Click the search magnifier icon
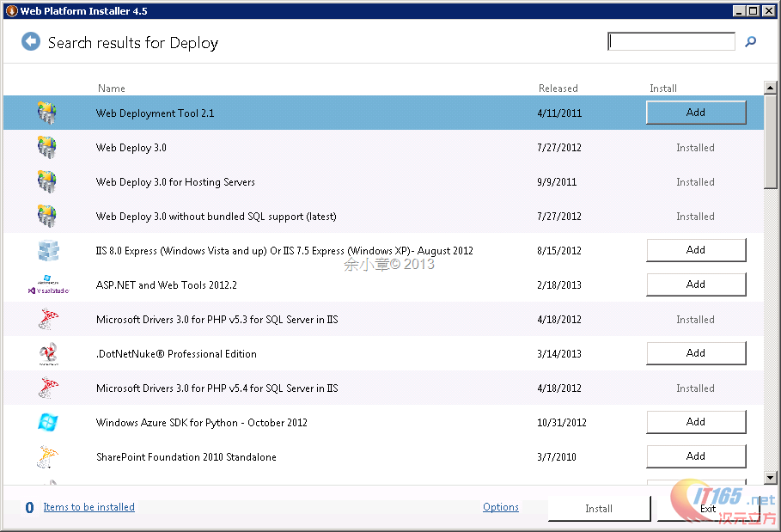Viewport: 781px width, 532px height. 751,42
